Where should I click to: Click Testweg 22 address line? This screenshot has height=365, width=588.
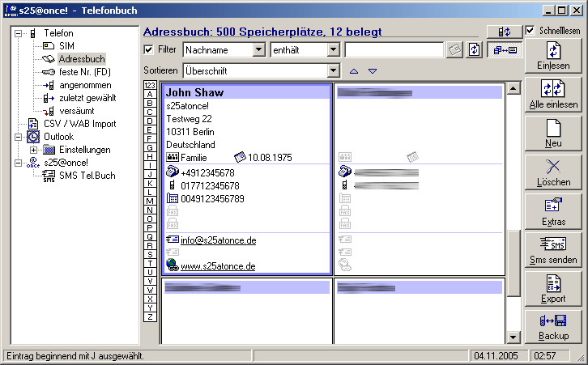[x=189, y=119]
